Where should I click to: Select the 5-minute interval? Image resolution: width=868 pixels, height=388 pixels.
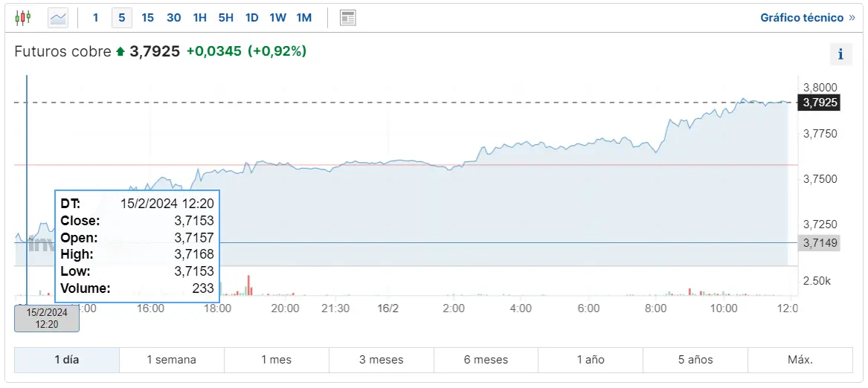pos(122,17)
